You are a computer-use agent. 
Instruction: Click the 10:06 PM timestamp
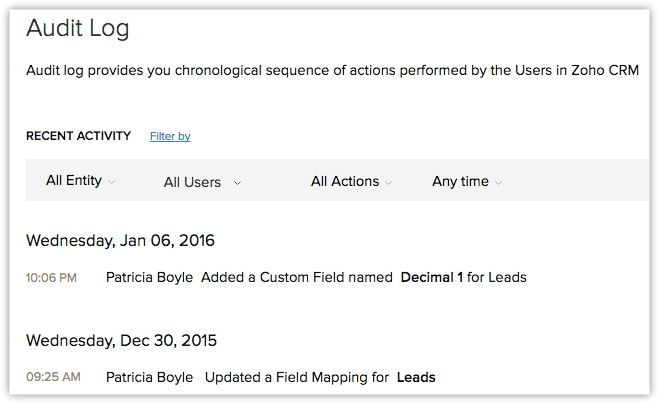[x=51, y=278]
